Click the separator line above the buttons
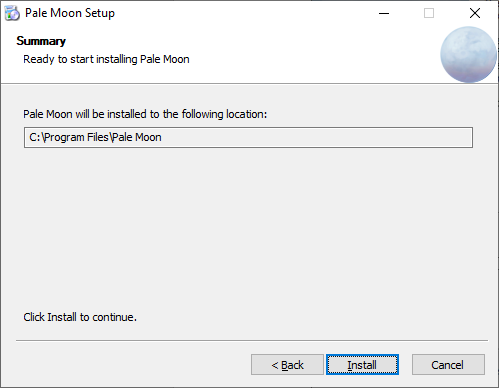The height and width of the screenshot is (388, 499). click(252, 340)
